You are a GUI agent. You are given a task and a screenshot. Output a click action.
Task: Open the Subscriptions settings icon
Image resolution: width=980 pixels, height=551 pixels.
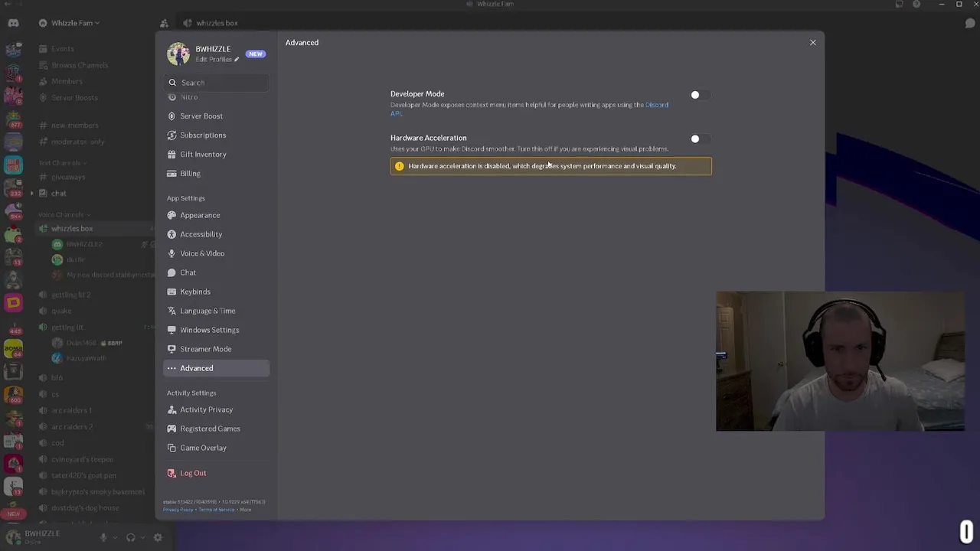pos(171,135)
